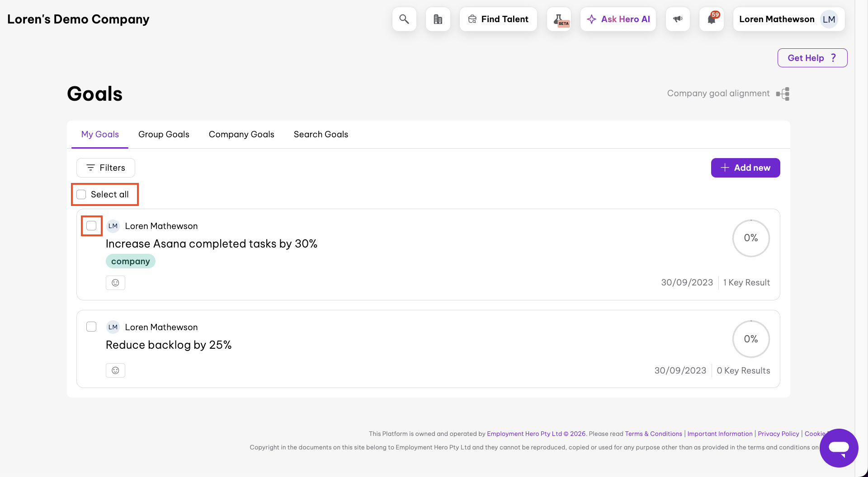This screenshot has width=868, height=477.
Task: Open the announcements megaphone icon
Action: [x=678, y=19]
